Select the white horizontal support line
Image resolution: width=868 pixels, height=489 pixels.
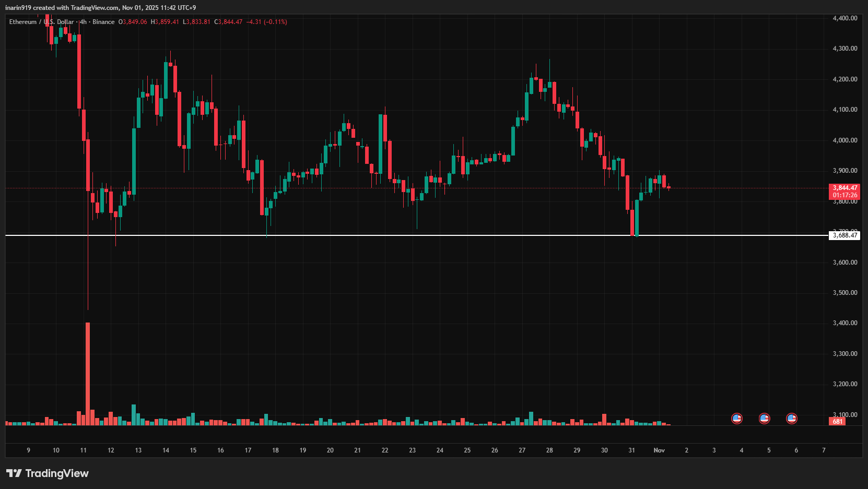click(418, 235)
